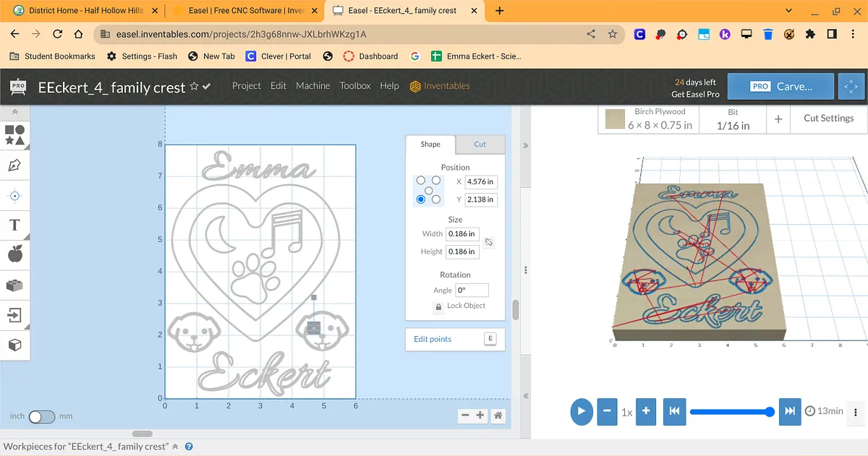This screenshot has width=868, height=456.
Task: Open the Apps brick icon
Action: point(14,285)
